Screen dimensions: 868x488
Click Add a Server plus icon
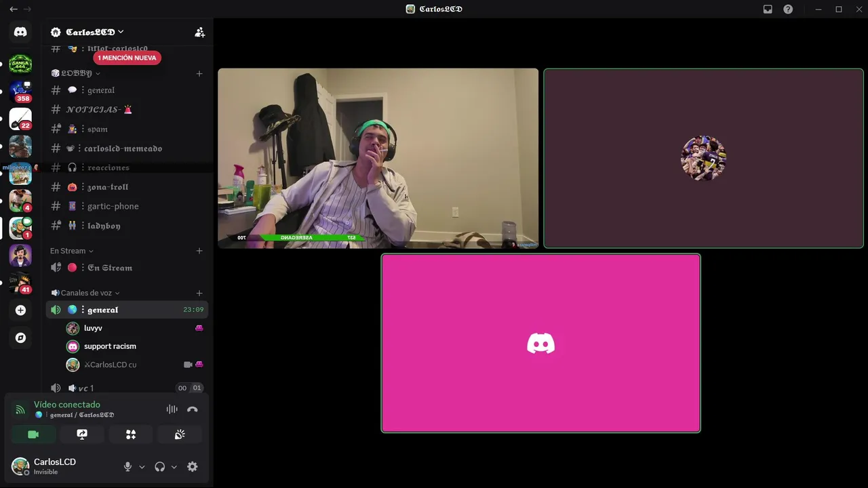coord(20,310)
